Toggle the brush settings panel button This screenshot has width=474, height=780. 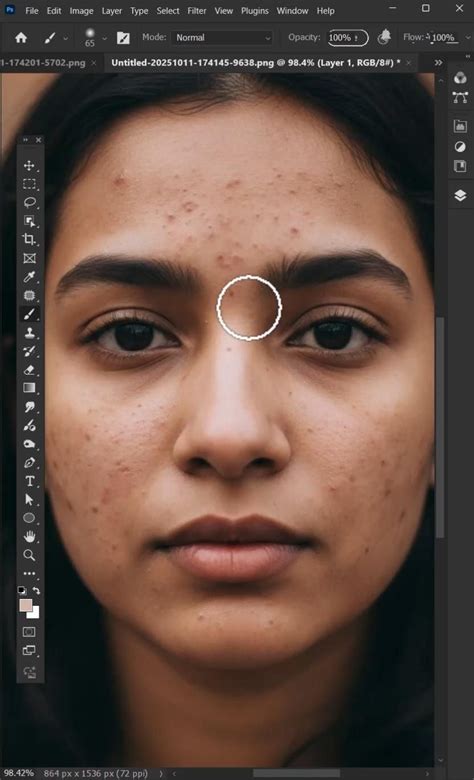123,38
